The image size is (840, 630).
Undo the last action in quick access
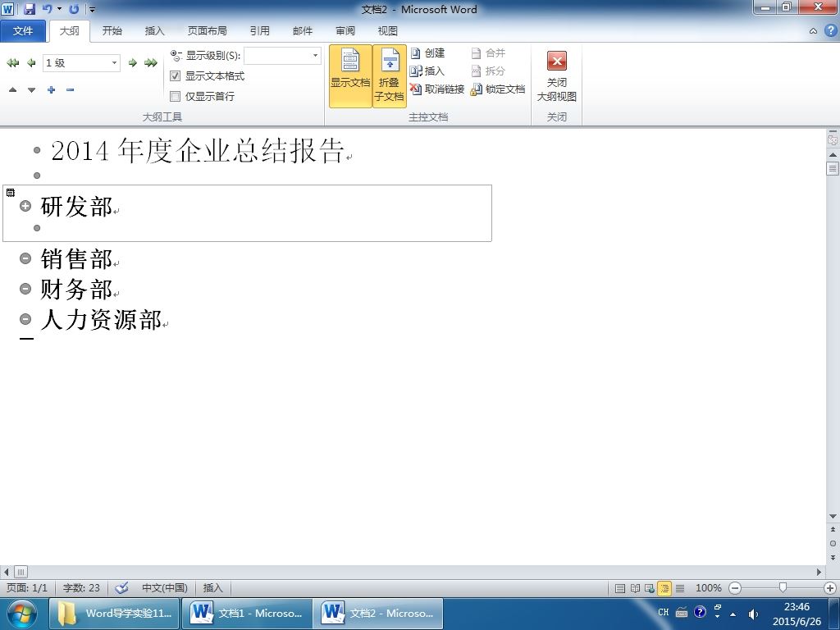(47, 9)
